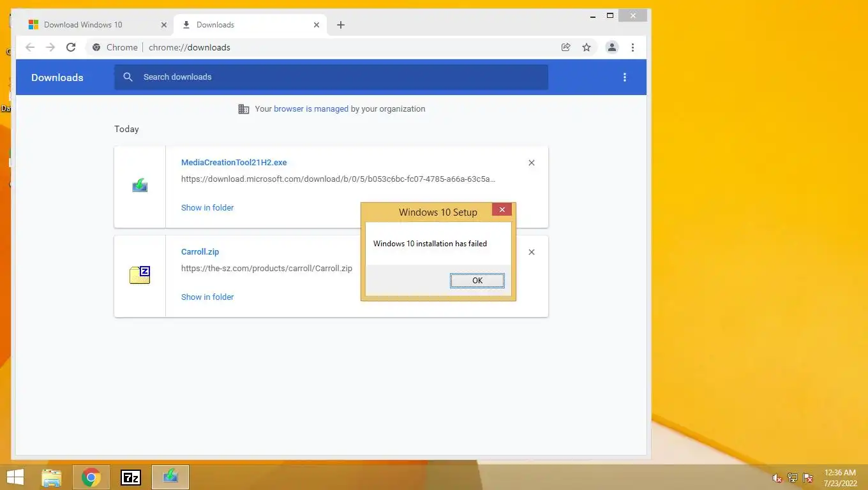
Task: Go back in Chrome
Action: pos(30,47)
